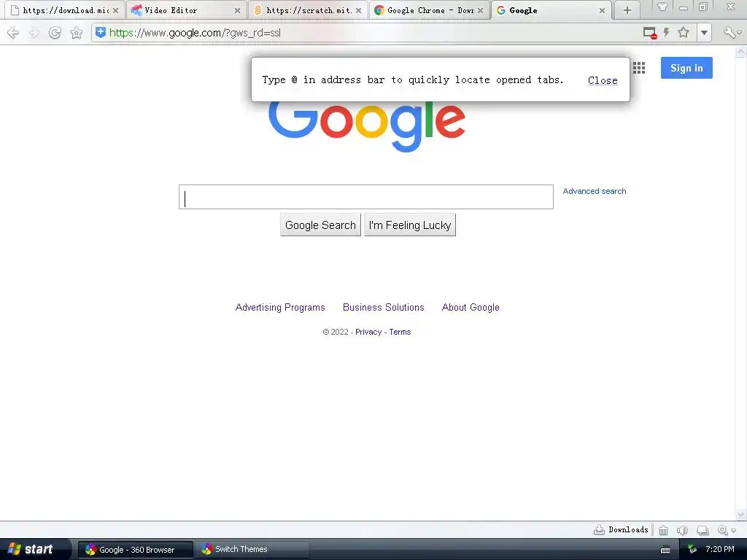Open the Advanced search link
Viewport: 747px width, 560px height.
(x=595, y=191)
